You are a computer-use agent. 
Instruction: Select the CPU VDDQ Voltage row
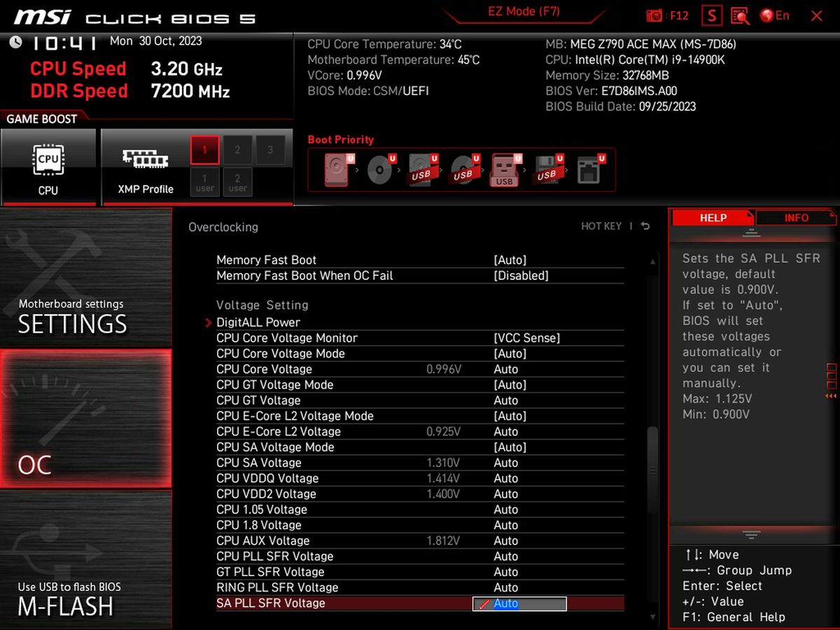[420, 478]
